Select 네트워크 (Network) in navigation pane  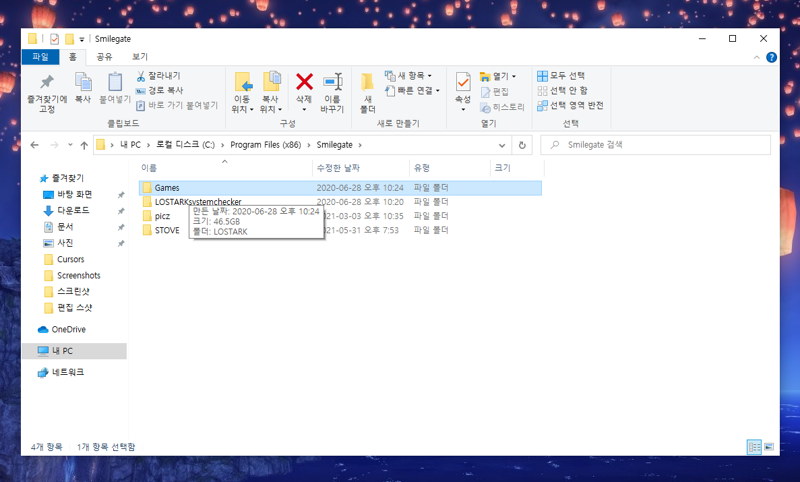(x=61, y=372)
